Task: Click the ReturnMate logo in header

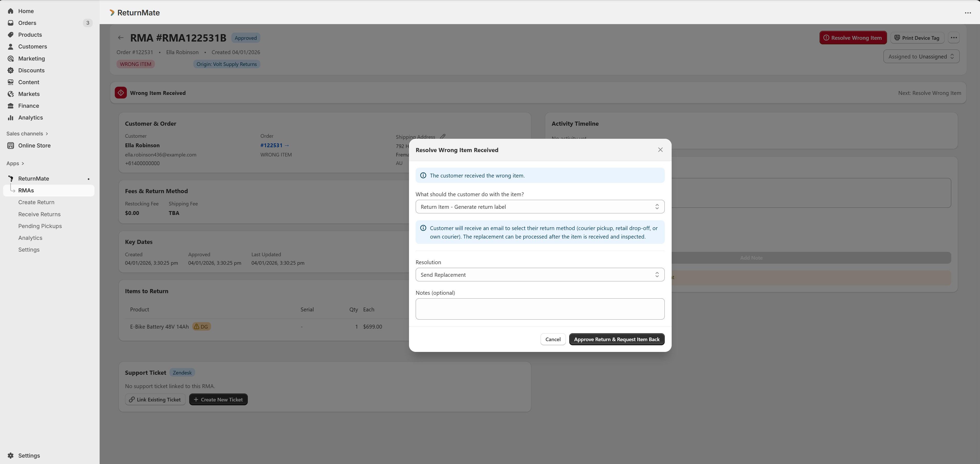Action: pyautogui.click(x=112, y=13)
